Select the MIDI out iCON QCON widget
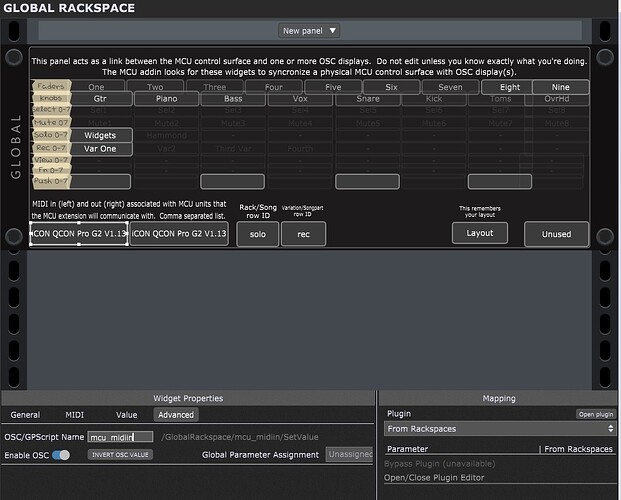 pos(179,234)
